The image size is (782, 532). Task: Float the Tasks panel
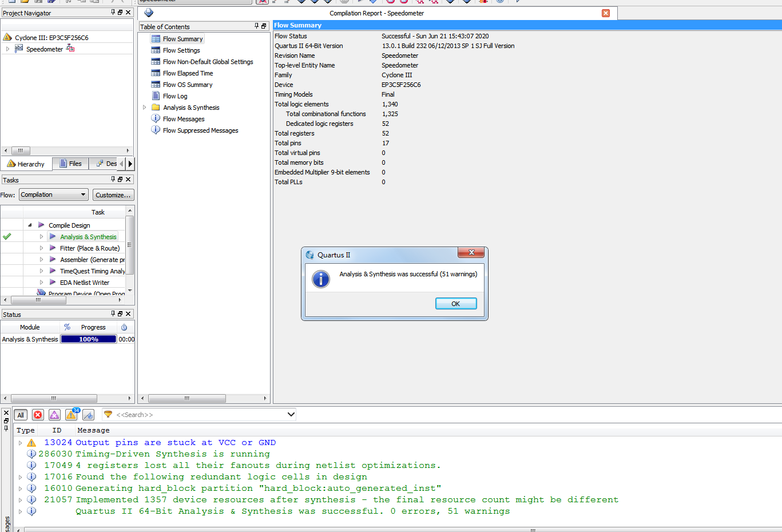point(120,180)
